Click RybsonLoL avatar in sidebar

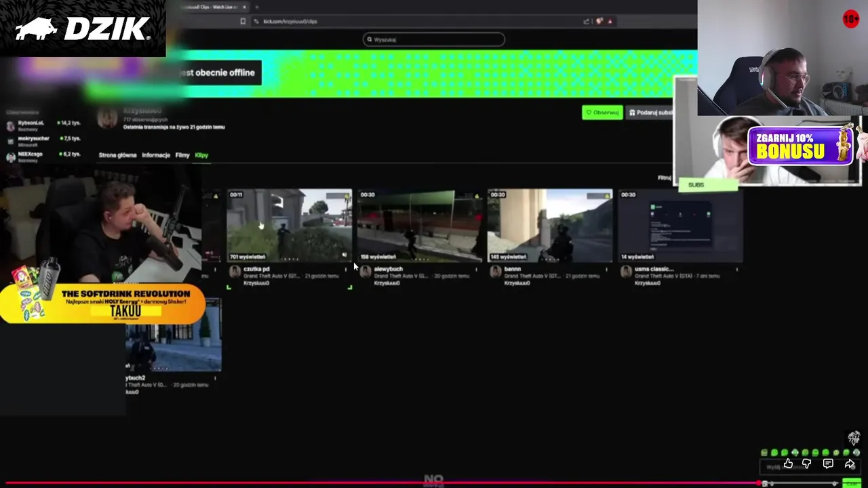[x=10, y=125]
